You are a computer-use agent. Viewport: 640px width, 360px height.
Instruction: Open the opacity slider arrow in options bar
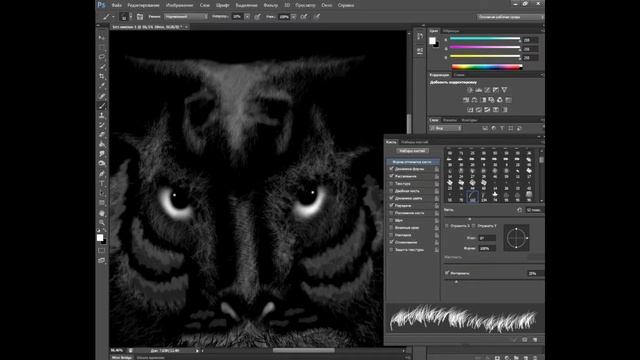(247, 17)
